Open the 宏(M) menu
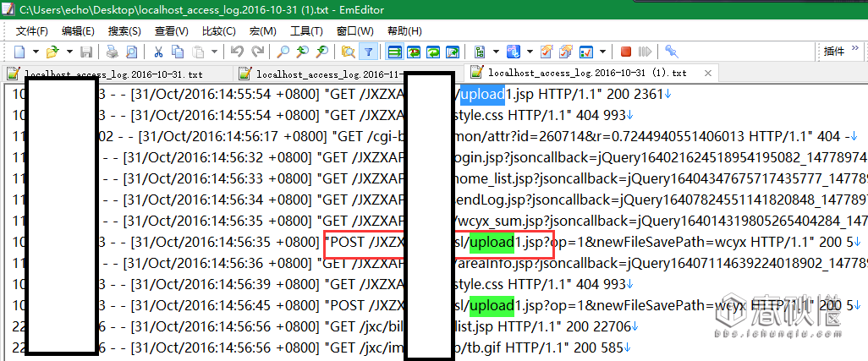The height and width of the screenshot is (361, 868). (263, 31)
